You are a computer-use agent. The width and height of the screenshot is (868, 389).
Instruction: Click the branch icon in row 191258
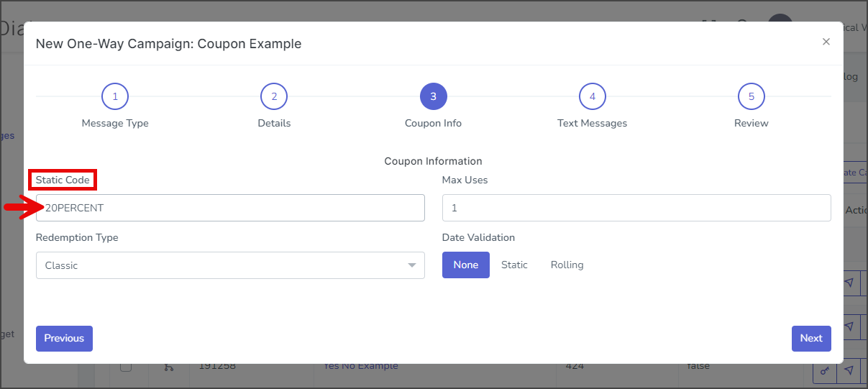(169, 367)
